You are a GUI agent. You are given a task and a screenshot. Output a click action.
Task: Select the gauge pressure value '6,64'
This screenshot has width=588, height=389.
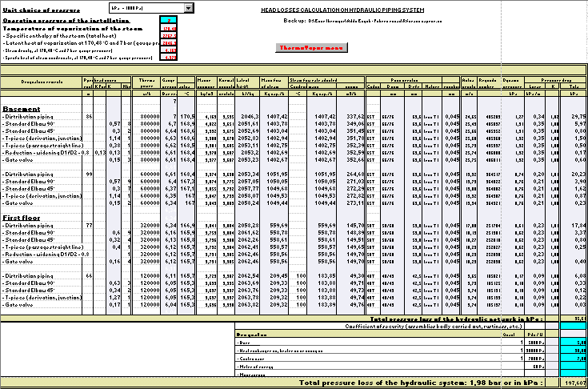170,131
